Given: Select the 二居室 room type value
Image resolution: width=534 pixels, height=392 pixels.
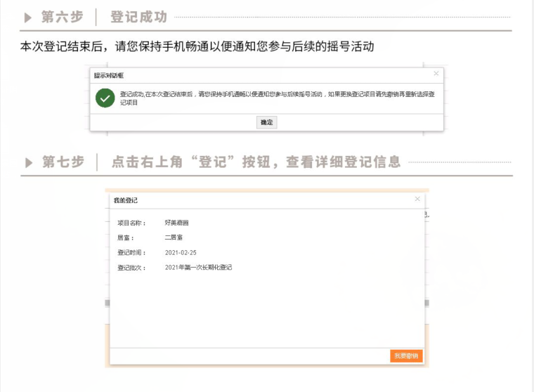Looking at the screenshot, I should (x=174, y=237).
